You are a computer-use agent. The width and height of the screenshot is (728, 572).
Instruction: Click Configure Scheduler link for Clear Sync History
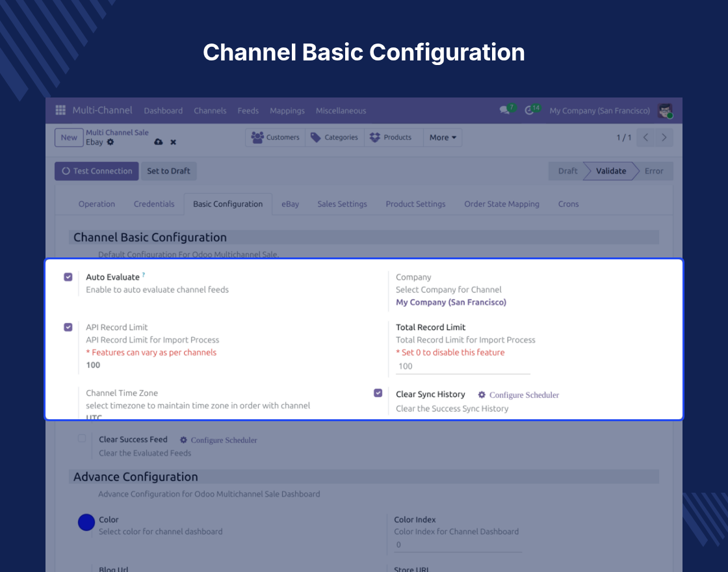[524, 395]
